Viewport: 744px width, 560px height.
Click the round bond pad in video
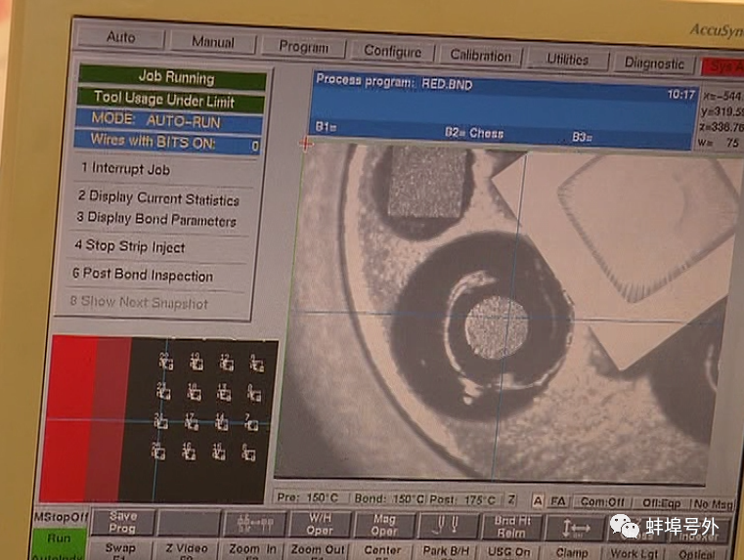click(x=496, y=327)
